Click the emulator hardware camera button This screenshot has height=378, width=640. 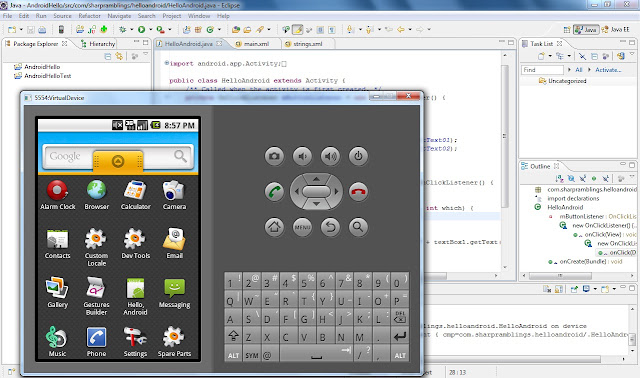[274, 156]
